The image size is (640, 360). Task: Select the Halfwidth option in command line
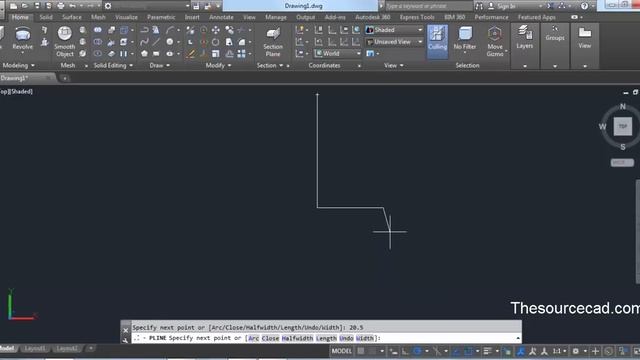point(298,338)
